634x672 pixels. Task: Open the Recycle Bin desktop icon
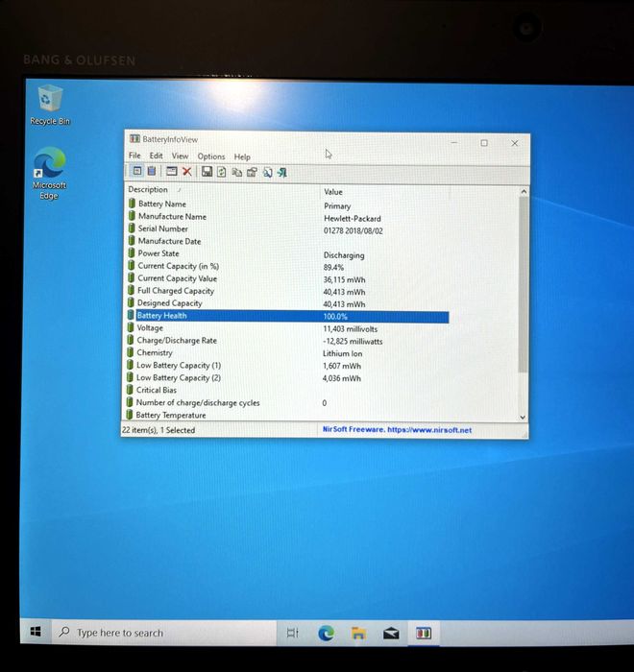pyautogui.click(x=50, y=105)
